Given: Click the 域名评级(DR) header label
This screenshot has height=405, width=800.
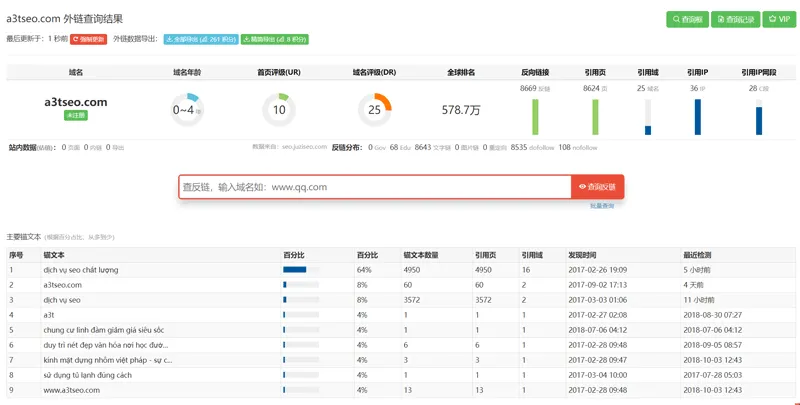Looking at the screenshot, I should click(374, 72).
